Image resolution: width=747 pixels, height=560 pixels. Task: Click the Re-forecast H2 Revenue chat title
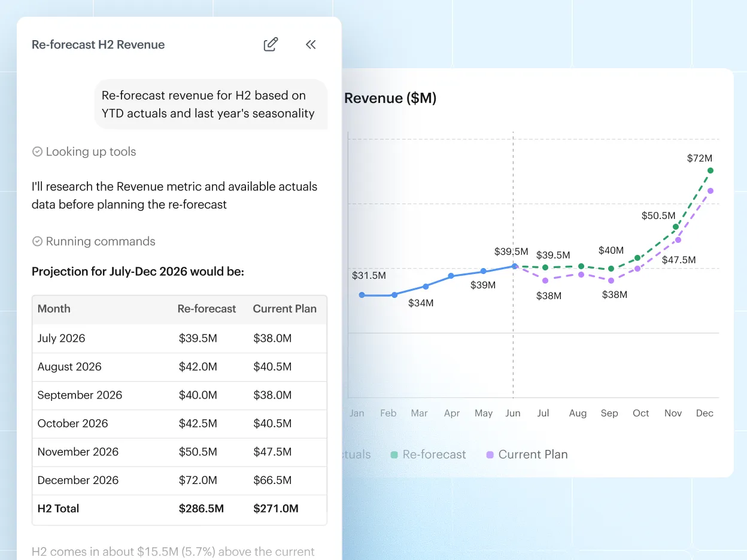(98, 44)
